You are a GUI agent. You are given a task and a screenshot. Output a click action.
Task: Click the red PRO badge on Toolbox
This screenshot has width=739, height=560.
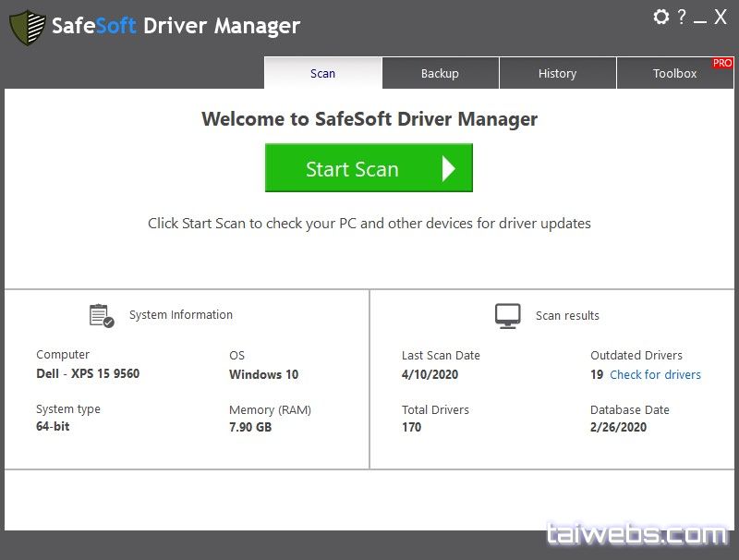point(721,63)
